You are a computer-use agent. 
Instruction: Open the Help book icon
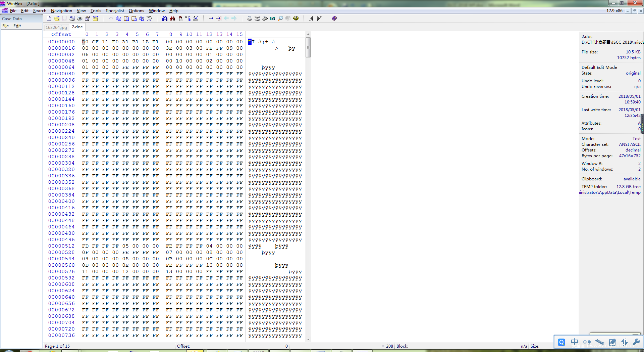point(334,18)
